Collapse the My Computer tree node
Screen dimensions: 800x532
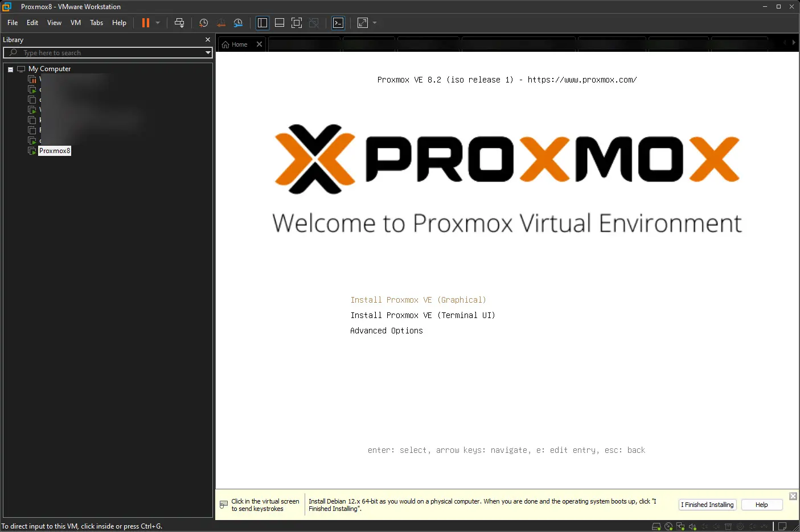point(10,69)
